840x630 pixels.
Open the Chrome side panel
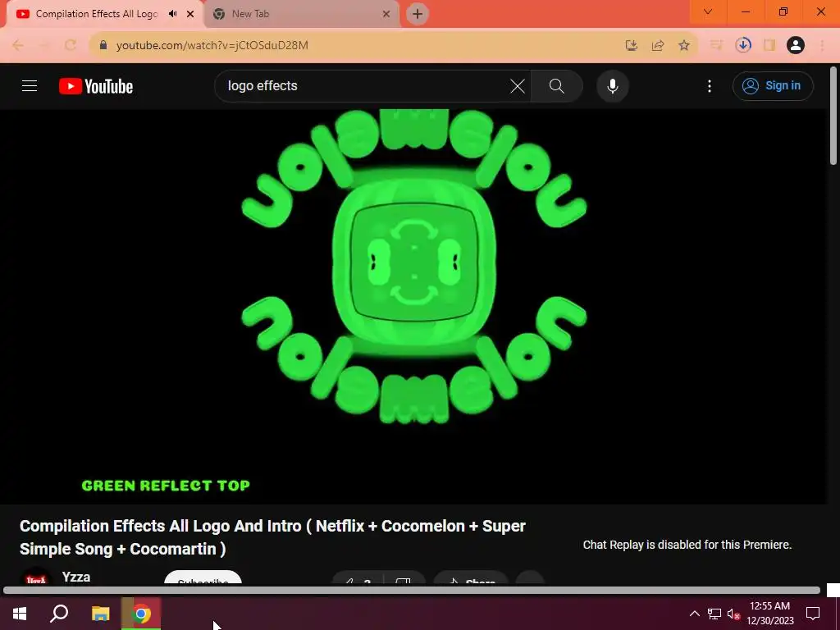coord(769,45)
